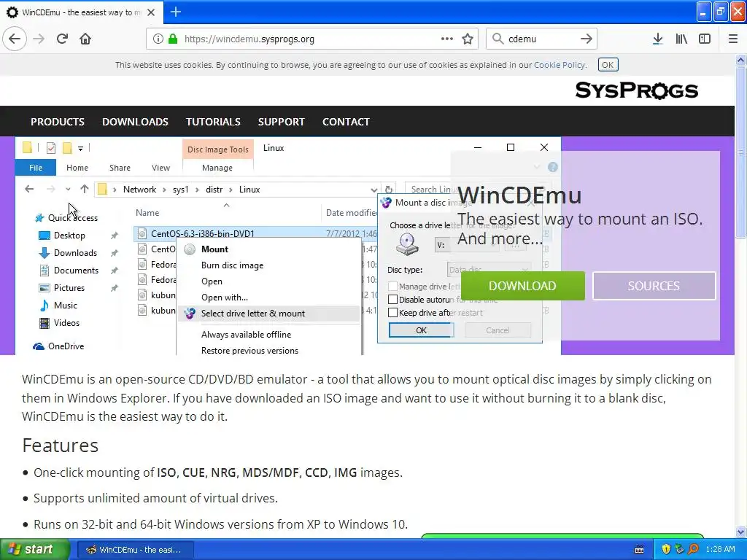Open the TUTORIALS navigation item

[214, 122]
